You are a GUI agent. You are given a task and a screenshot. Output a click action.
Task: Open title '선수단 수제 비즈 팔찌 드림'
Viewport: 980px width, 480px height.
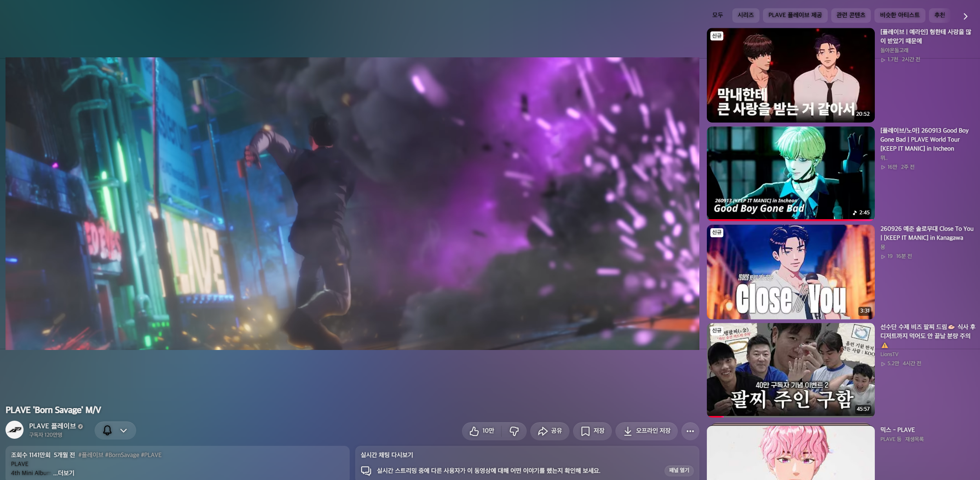[928, 336]
